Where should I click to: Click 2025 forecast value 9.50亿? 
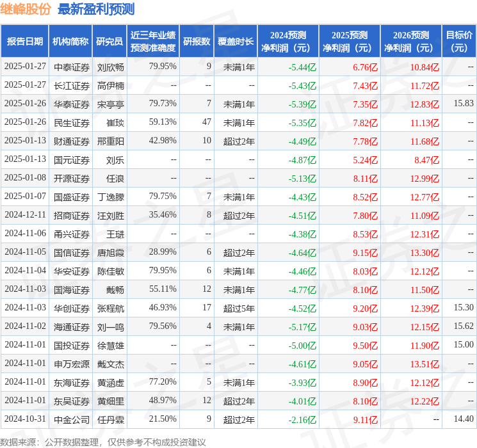coord(366,346)
